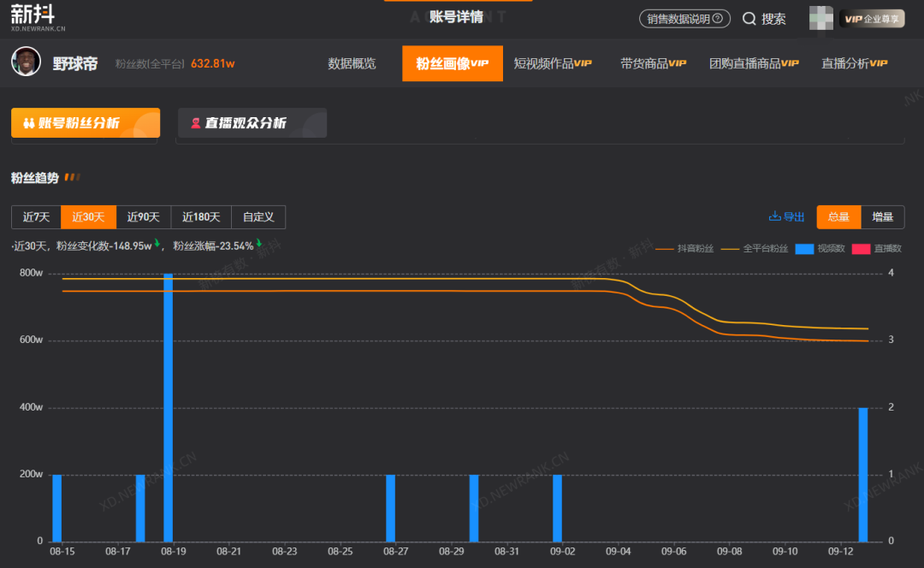Screen dimensions: 924x568
Task: Click the question mark in 销售数据说明
Action: (x=717, y=18)
